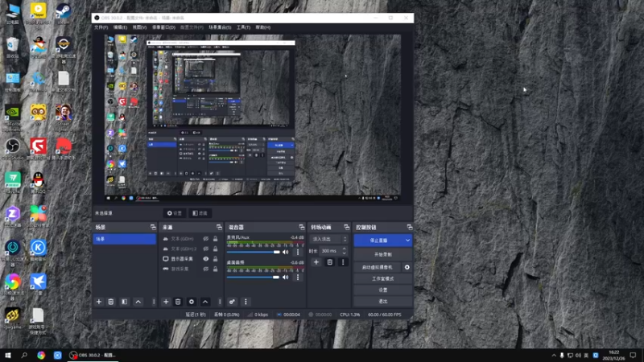Open 麦克风/Aux channel three-dot menu
Image resolution: width=644 pixels, height=362 pixels.
[298, 252]
